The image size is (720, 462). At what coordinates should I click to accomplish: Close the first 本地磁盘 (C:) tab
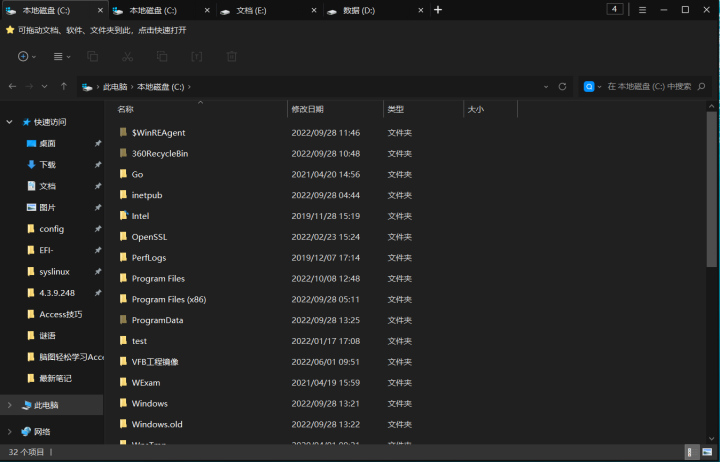click(101, 10)
